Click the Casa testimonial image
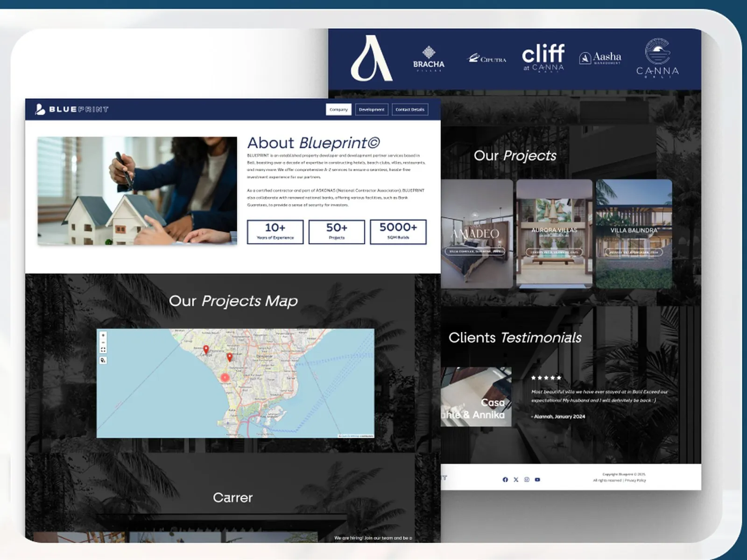This screenshot has height=560, width=747. (x=476, y=397)
